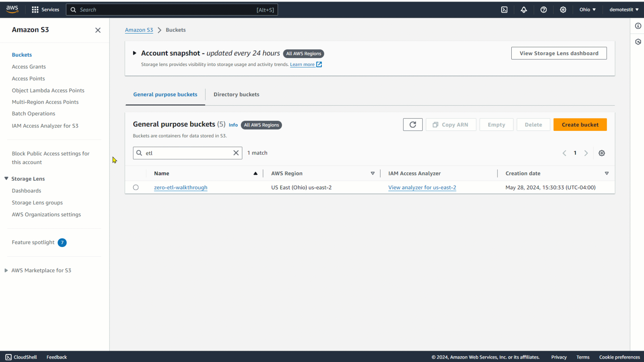Launch CloudShell from the top bar icon
Image resolution: width=644 pixels, height=362 pixels.
pyautogui.click(x=504, y=10)
